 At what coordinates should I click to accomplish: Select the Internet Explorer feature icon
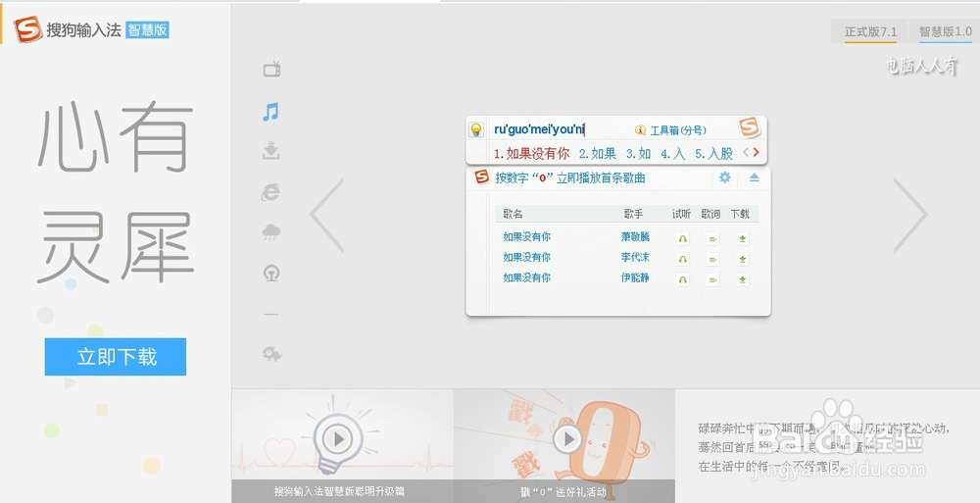tap(270, 193)
